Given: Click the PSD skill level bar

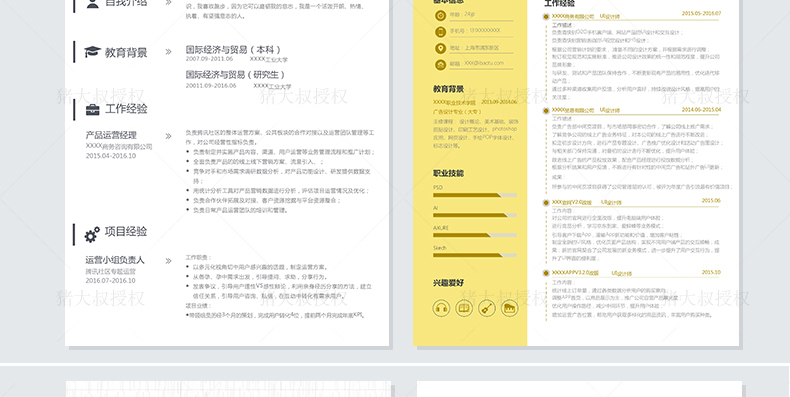Looking at the screenshot, I should [x=475, y=195].
